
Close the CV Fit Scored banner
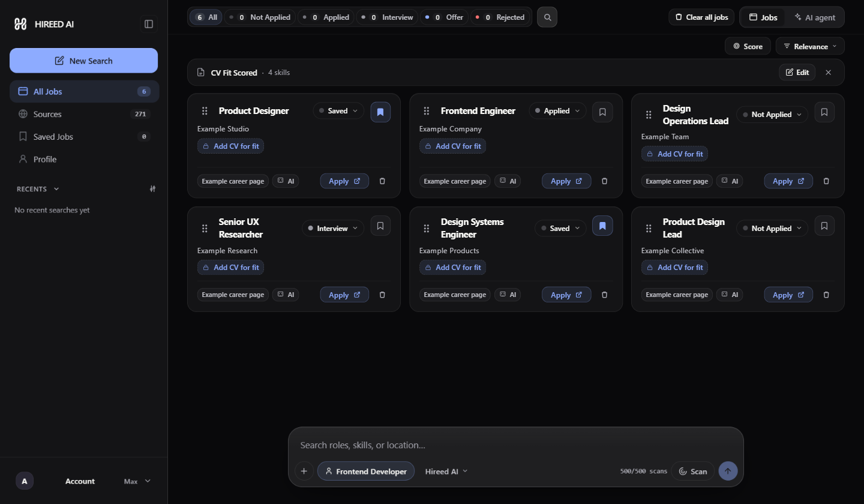[829, 73]
